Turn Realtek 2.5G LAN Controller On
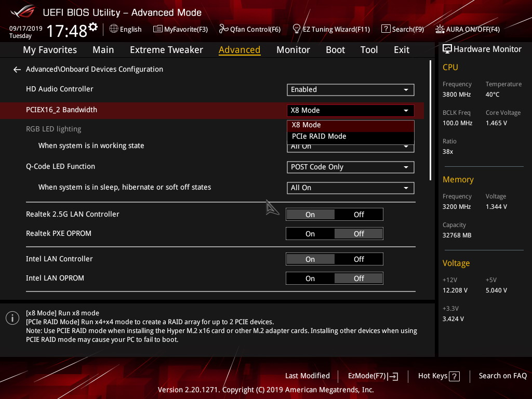 tap(310, 215)
